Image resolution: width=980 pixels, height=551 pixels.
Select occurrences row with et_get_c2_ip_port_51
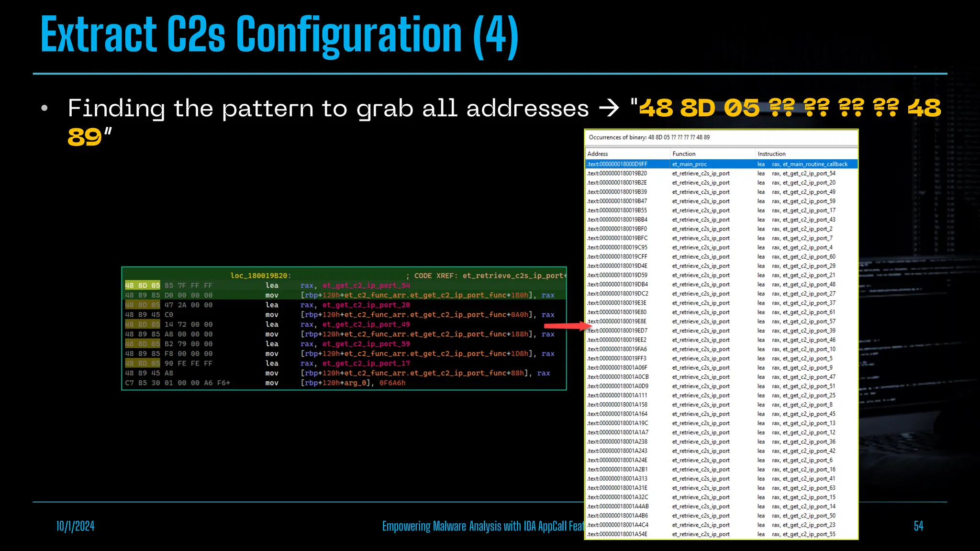(722, 386)
